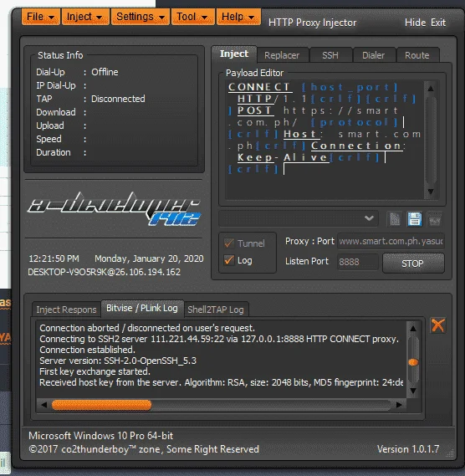This screenshot has width=465, height=476.
Task: Click the log horizontal scroll right arrow
Action: point(399,405)
